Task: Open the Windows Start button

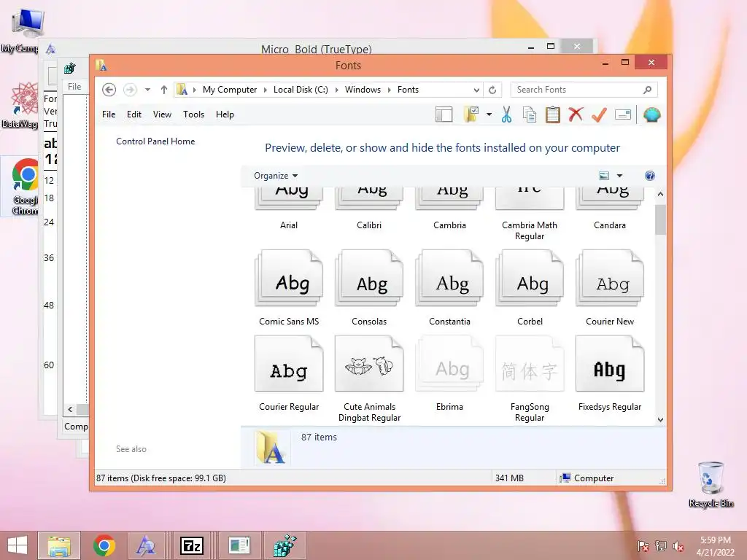Action: (x=18, y=545)
